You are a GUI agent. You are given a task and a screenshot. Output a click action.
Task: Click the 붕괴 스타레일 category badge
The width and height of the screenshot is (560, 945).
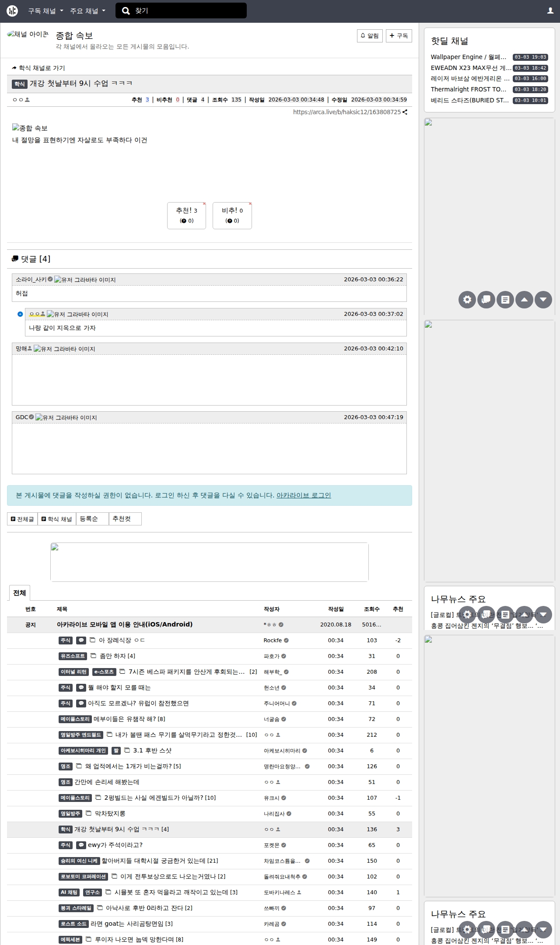(76, 908)
